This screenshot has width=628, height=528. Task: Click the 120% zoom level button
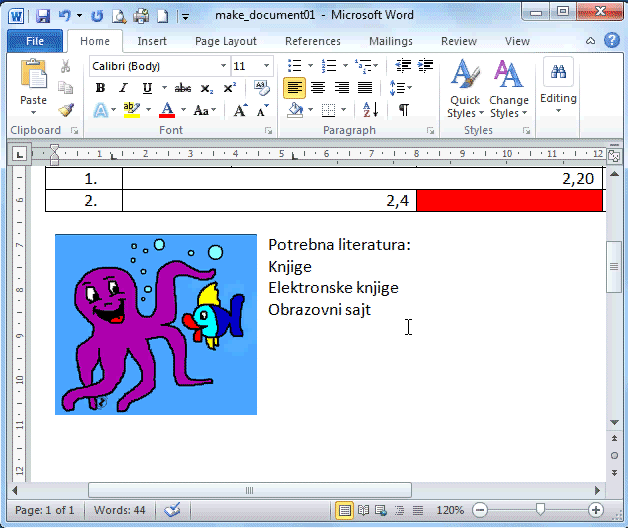(x=450, y=510)
